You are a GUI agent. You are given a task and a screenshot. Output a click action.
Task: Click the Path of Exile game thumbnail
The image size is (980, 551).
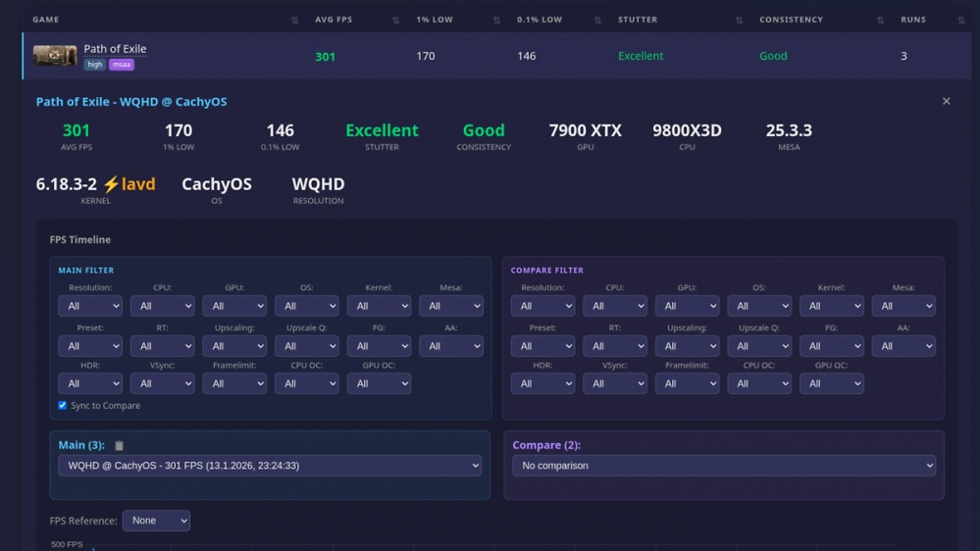pyautogui.click(x=55, y=56)
